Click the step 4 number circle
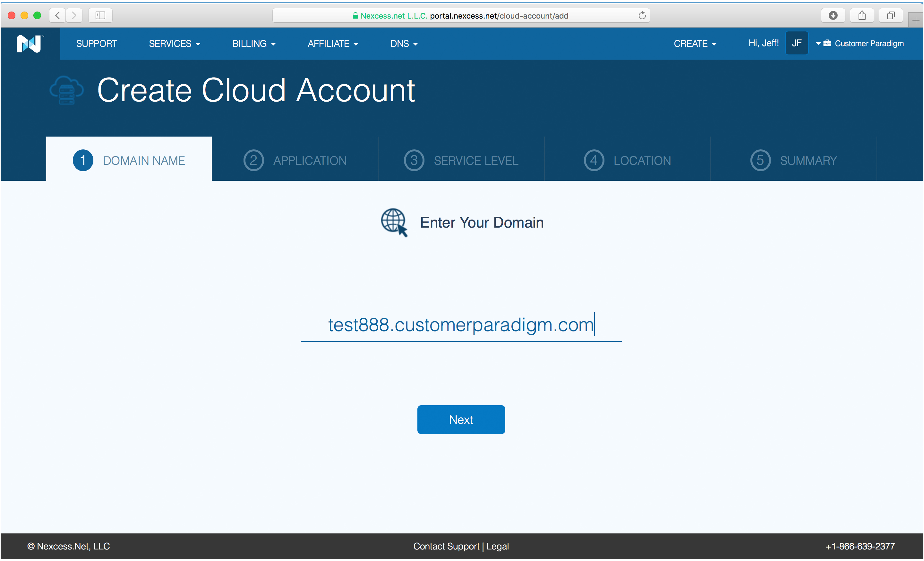 [x=594, y=160]
